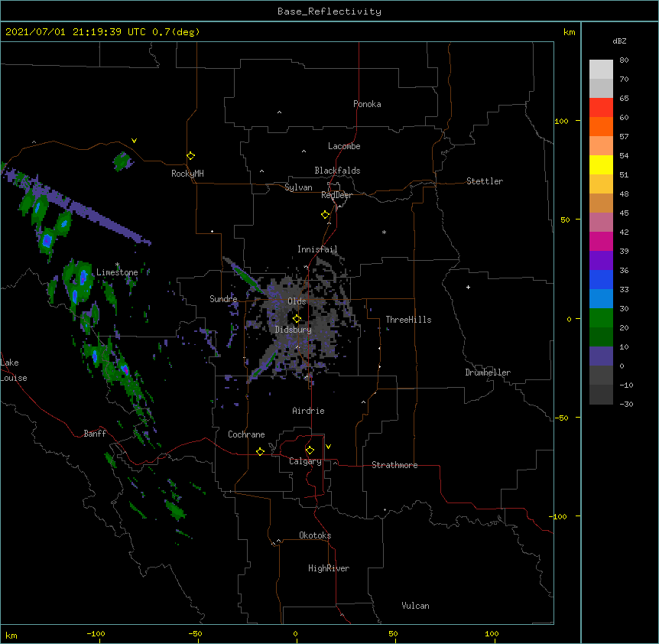Select the yellow diamond marker between Olds and Didsbury
The width and height of the screenshot is (659, 644).
point(297,319)
